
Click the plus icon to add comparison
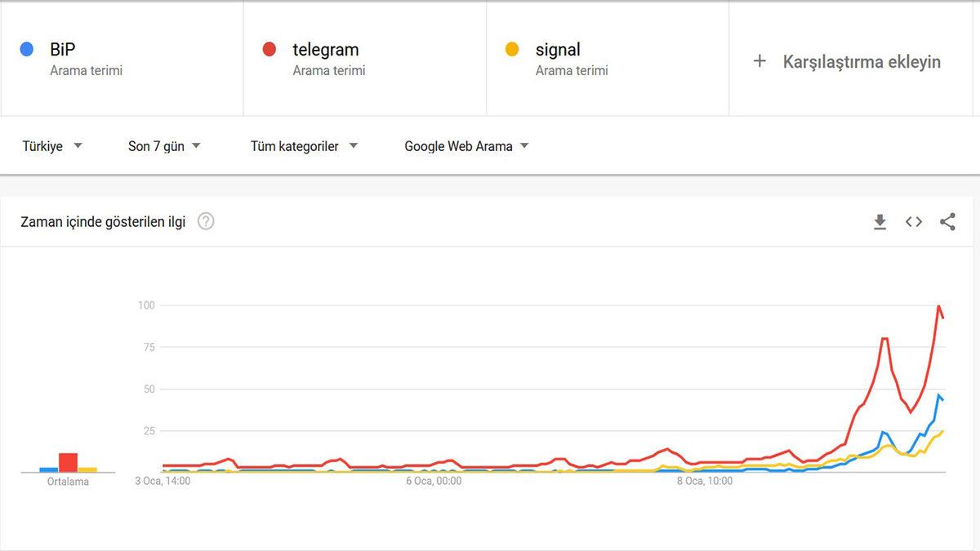click(x=759, y=61)
